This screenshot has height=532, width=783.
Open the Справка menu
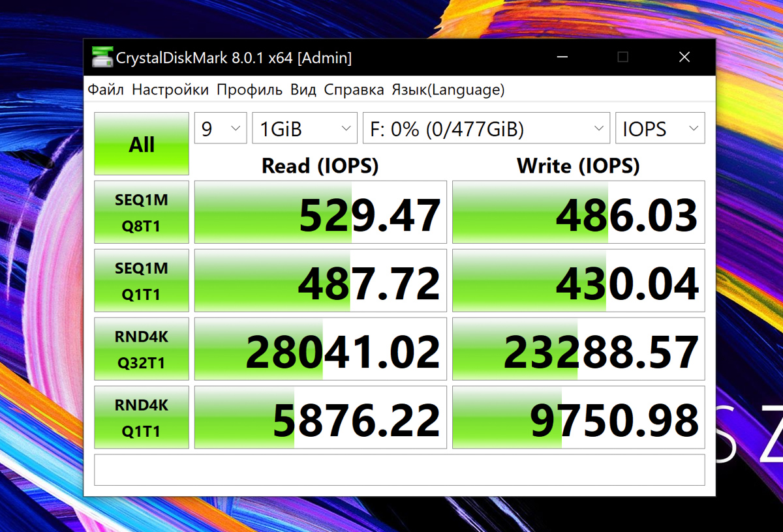pos(354,90)
